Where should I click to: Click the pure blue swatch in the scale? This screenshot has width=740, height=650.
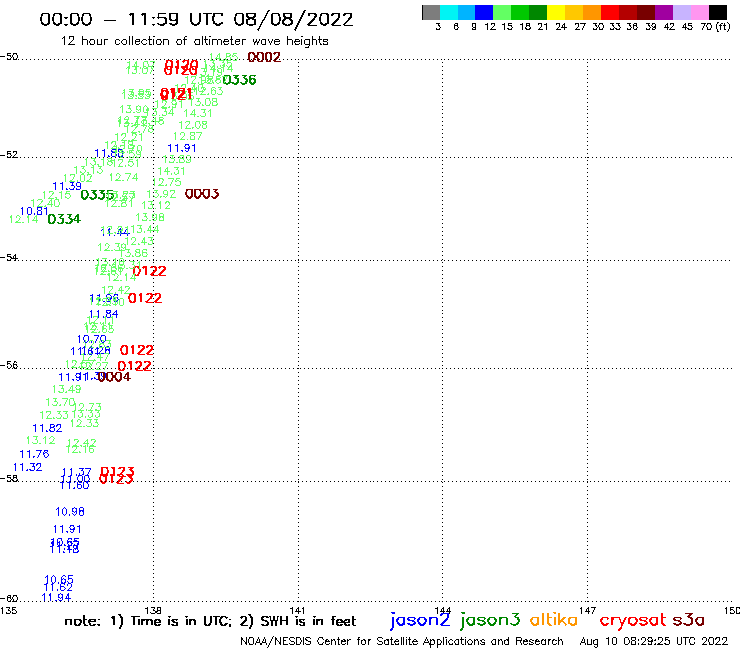484,12
